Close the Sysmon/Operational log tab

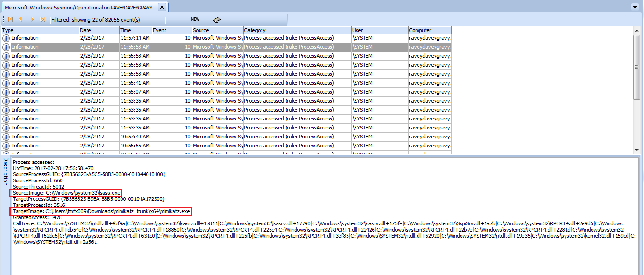coord(162,8)
